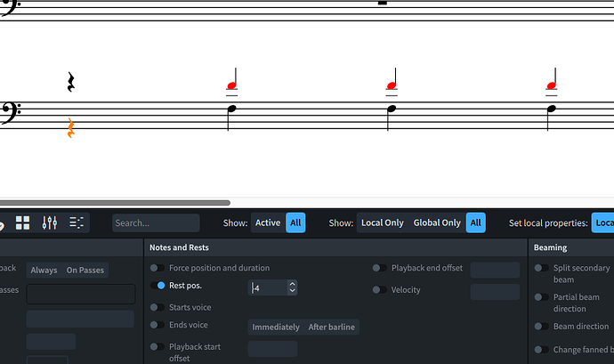This screenshot has width=614, height=364.
Task: Select the third red note above the staff
Action: [552, 85]
